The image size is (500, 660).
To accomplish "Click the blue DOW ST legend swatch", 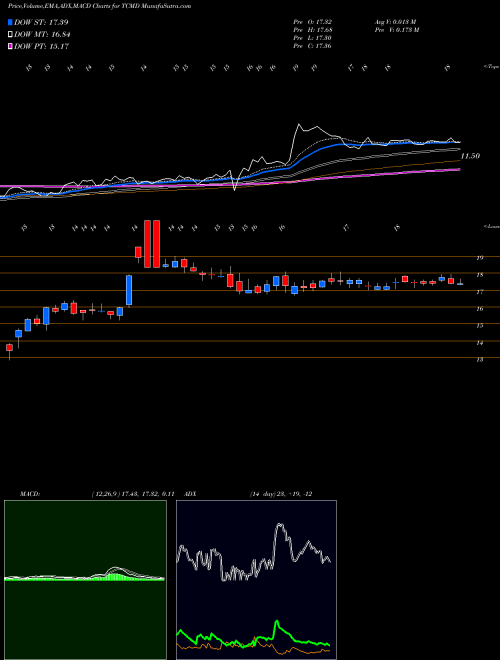I will 10,22.
